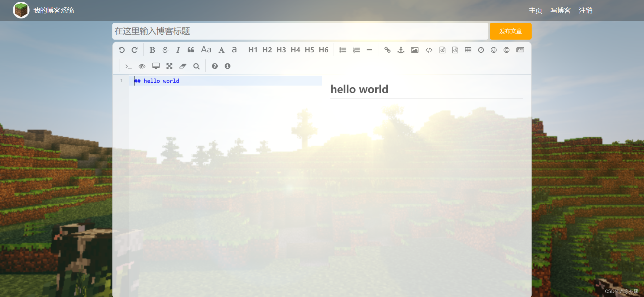
Task: Insert a table
Action: 468,50
